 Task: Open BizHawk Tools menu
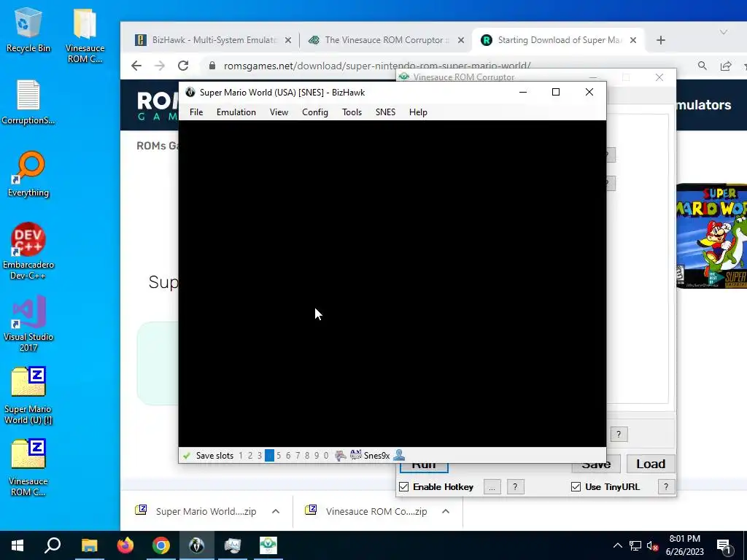(352, 112)
